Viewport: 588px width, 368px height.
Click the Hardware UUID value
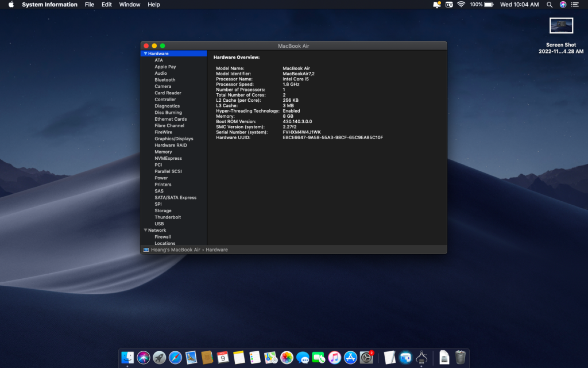point(332,137)
